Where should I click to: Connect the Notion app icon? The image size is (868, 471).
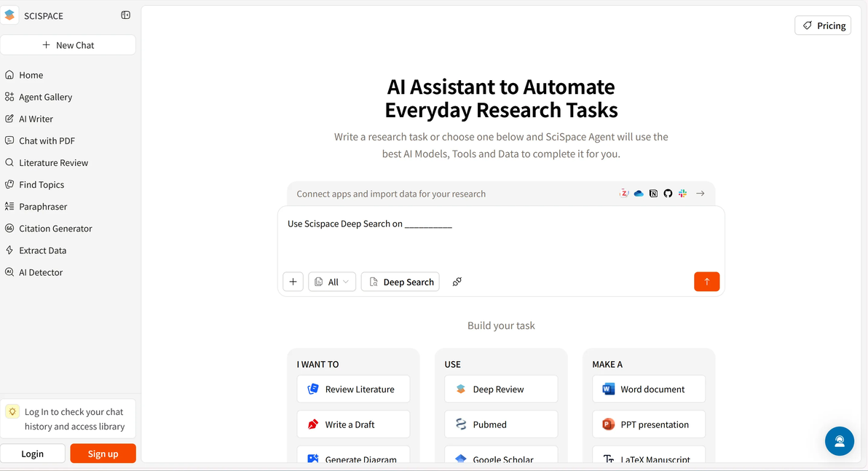(x=653, y=193)
